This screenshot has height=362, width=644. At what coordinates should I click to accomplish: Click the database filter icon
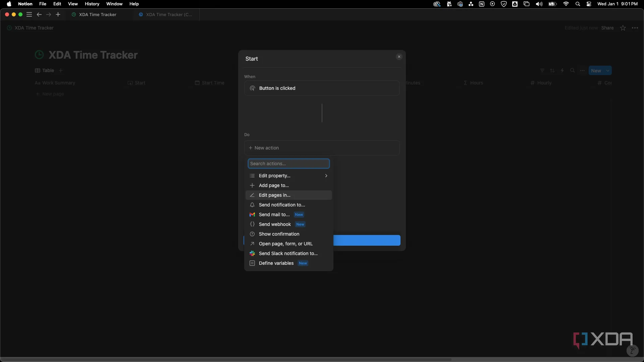pos(542,70)
